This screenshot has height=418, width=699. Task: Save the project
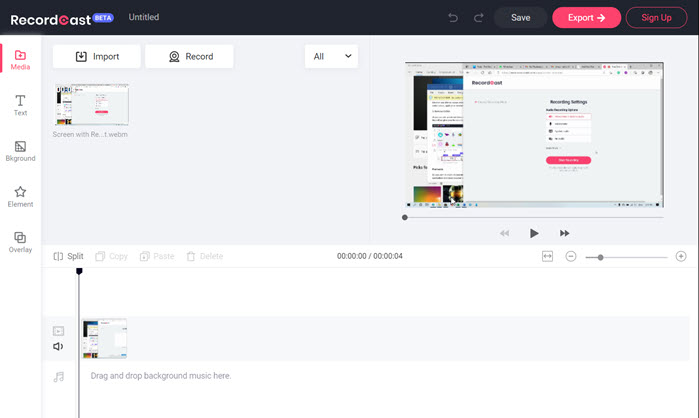coord(520,18)
